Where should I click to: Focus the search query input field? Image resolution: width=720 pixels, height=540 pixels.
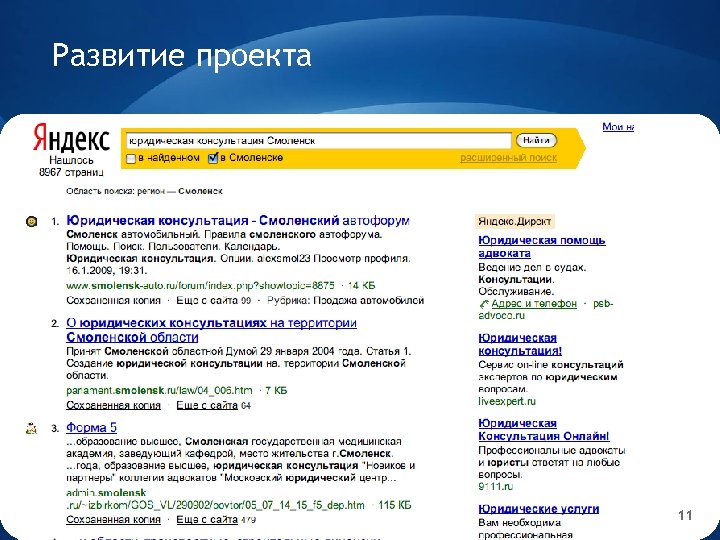click(319, 141)
